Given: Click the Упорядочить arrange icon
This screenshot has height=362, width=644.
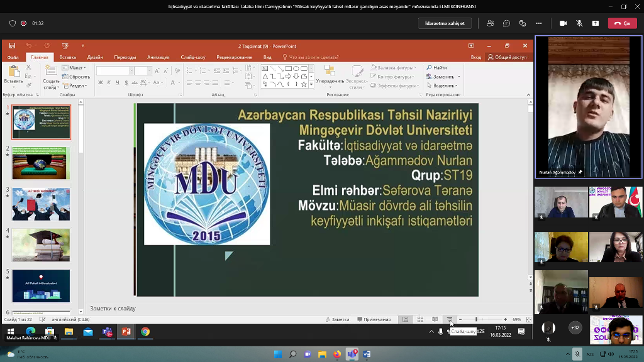Looking at the screenshot, I should point(330,70).
